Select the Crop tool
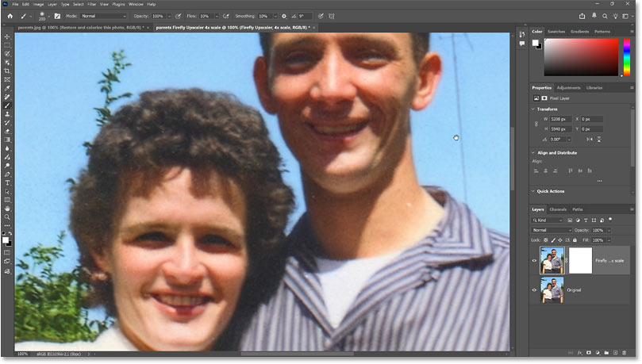 point(7,71)
